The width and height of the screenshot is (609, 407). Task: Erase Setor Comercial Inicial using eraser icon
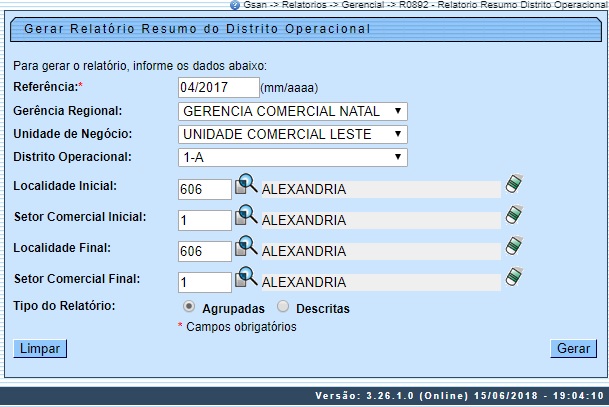click(x=514, y=215)
